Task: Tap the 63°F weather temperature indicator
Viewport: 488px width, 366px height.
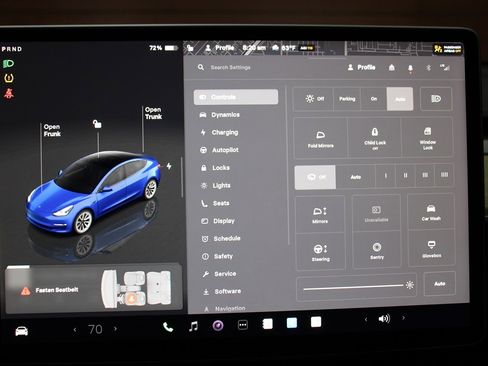Action: pos(284,48)
